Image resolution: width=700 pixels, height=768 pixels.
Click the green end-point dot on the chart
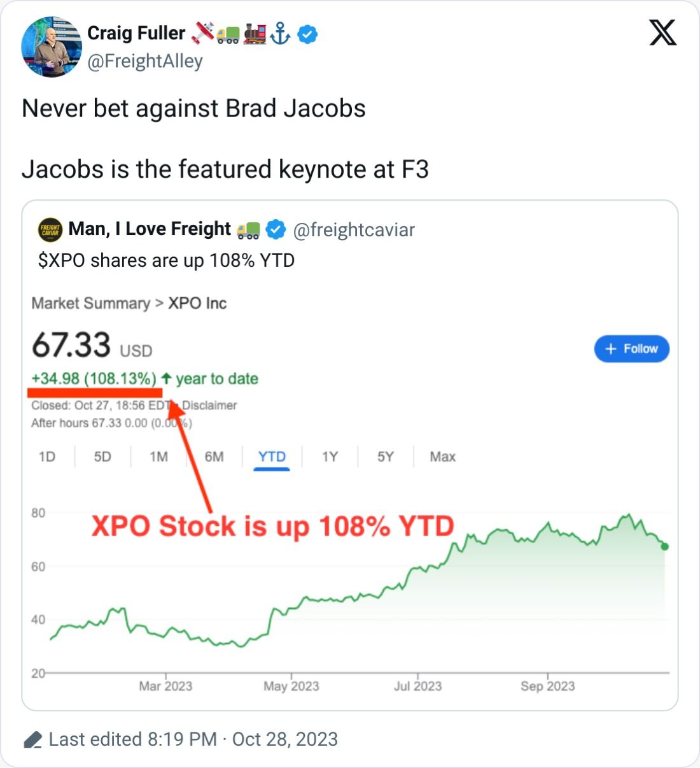pyautogui.click(x=665, y=546)
